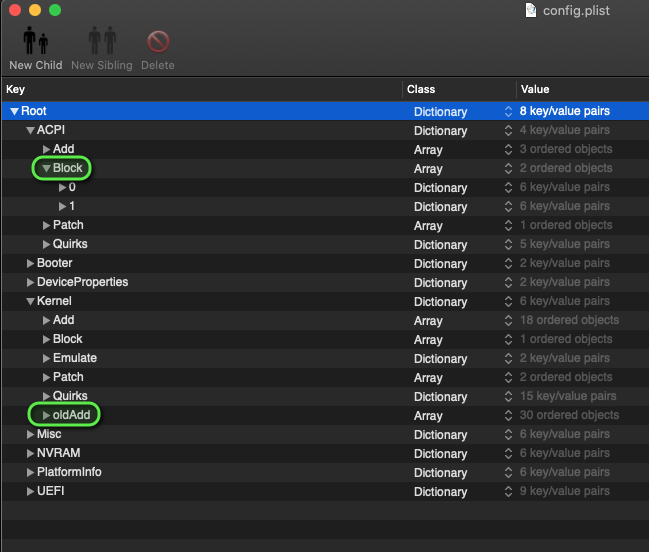Expand the Block array under Kernel

[46, 340]
